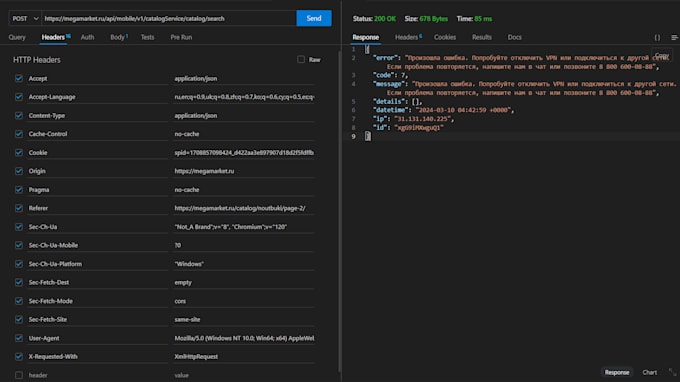Switch to the Tests tab
This screenshot has height=382, width=680.
point(147,37)
